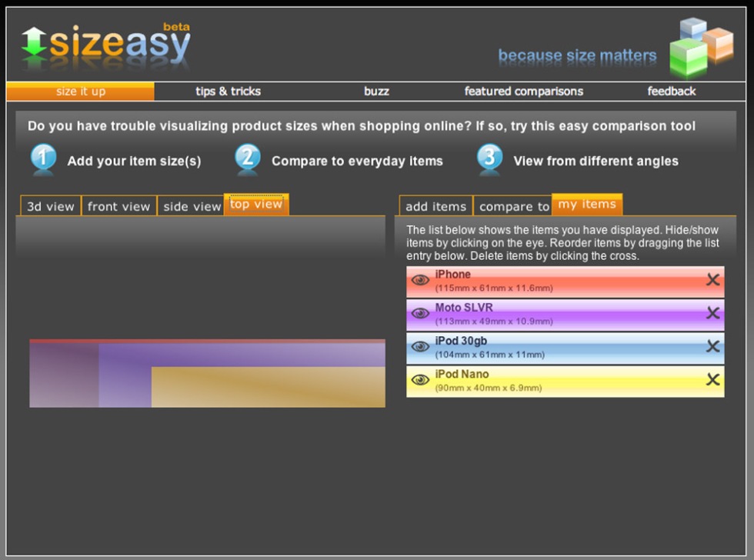The width and height of the screenshot is (754, 560).
Task: Select the side view tab
Action: pyautogui.click(x=192, y=206)
